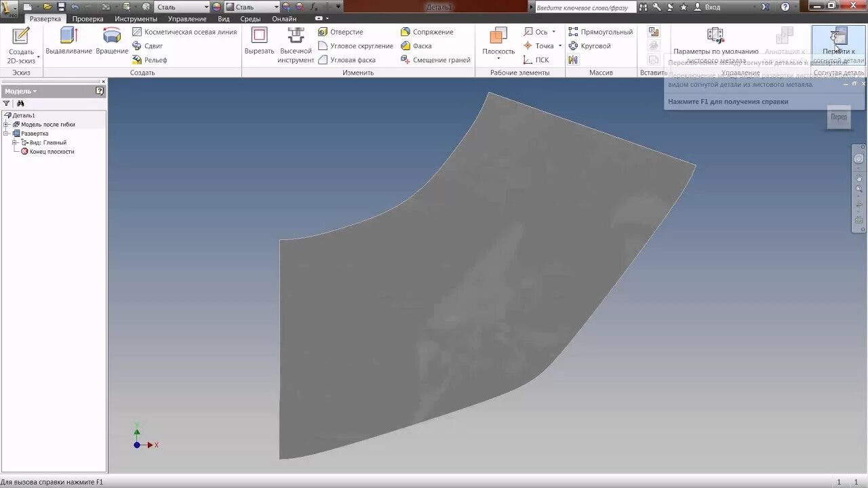The width and height of the screenshot is (868, 488).
Task: Expand the Вид: Главный node
Action: 15,142
